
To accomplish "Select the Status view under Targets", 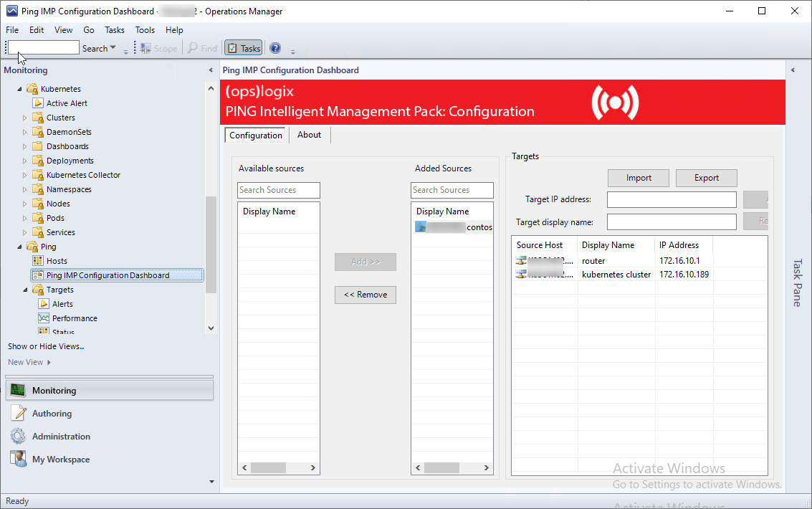I will (x=63, y=331).
